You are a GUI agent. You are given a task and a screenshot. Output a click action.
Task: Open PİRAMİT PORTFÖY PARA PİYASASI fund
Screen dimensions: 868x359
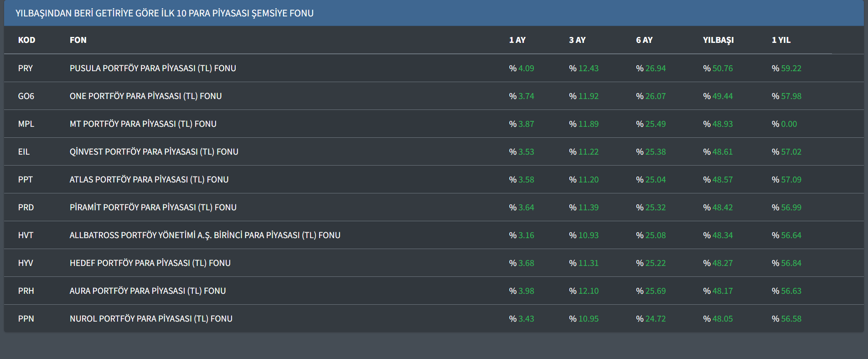tap(153, 208)
